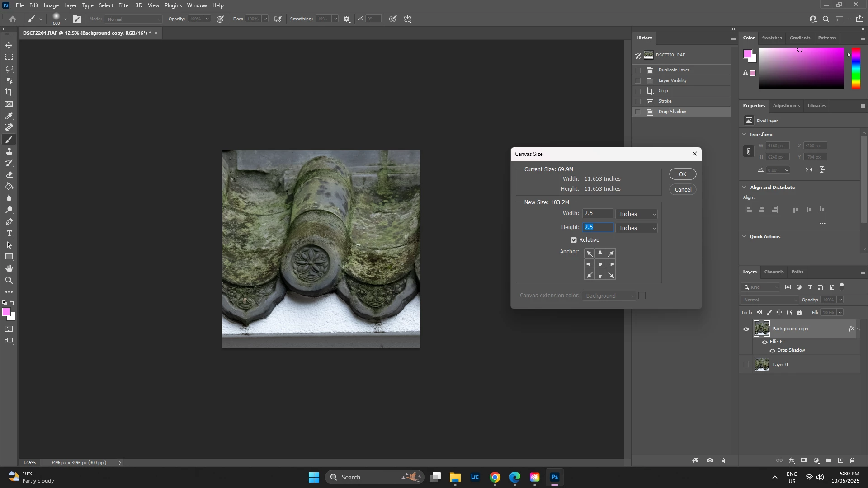Switch to the Channels tab
Image resolution: width=868 pixels, height=488 pixels.
pyautogui.click(x=774, y=272)
